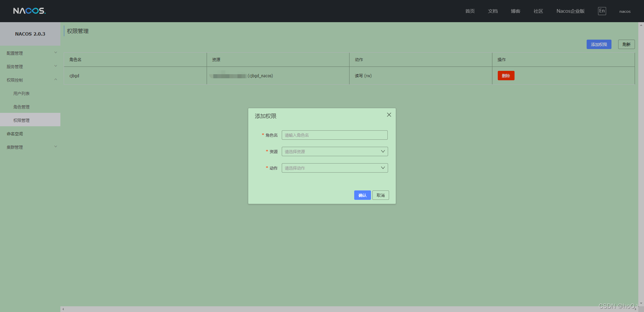Focus the 角色名 input field
Image resolution: width=644 pixels, height=312 pixels.
click(x=335, y=135)
